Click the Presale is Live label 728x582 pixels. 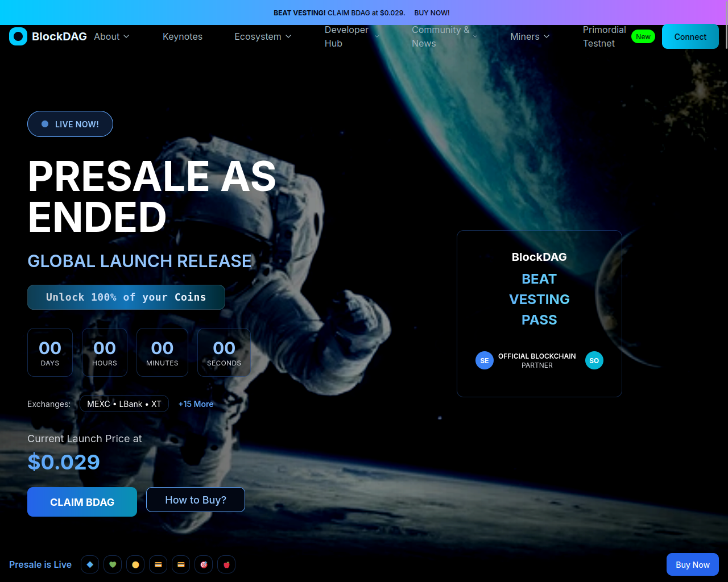point(40,564)
